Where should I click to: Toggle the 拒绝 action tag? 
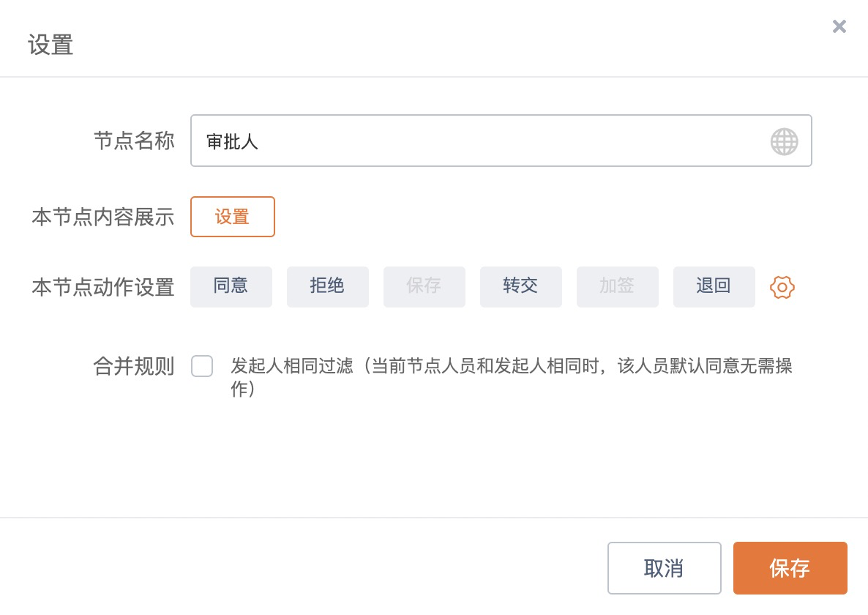point(328,286)
